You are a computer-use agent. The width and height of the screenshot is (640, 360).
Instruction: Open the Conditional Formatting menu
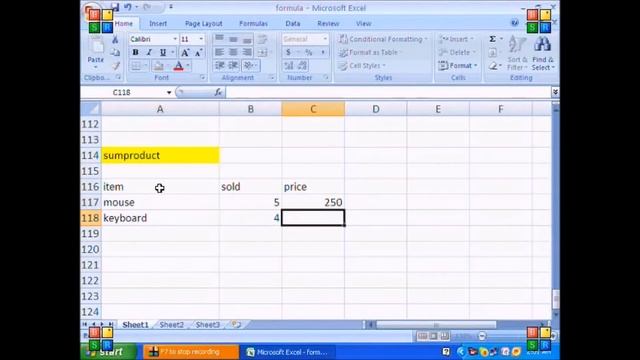[383, 39]
